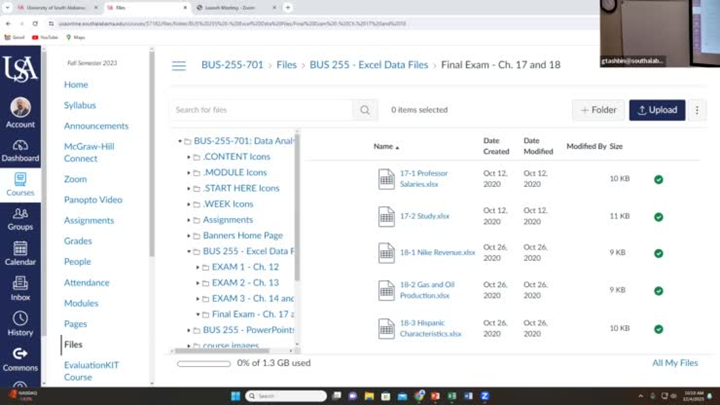Toggle the course menu hamburger icon
This screenshot has height=405, width=720.
coord(179,66)
